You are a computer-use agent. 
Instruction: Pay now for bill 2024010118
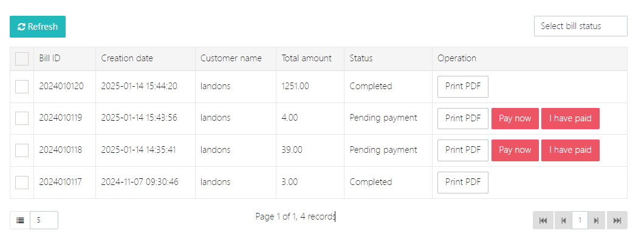click(515, 150)
